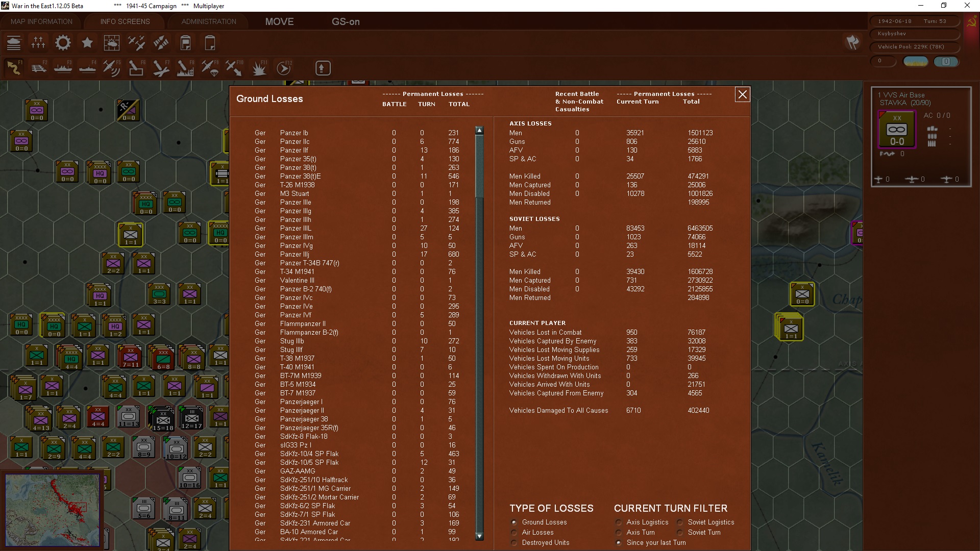Select Soviet Turn filter
The image size is (980, 551).
tap(680, 532)
